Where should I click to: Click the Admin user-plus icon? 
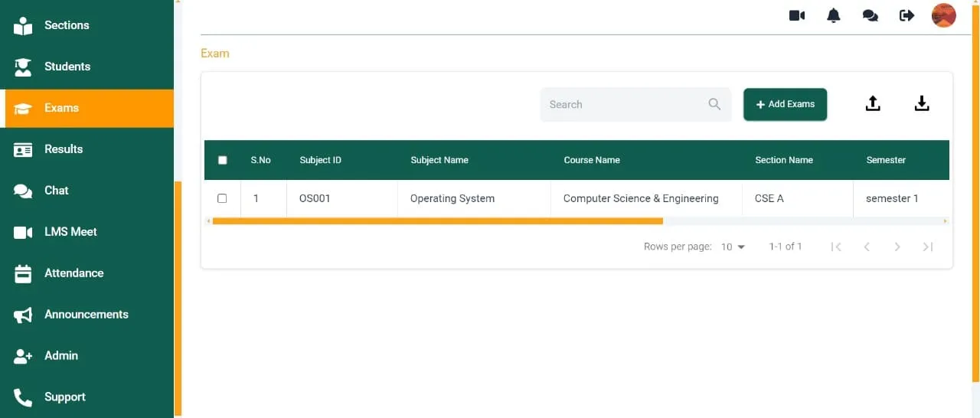23,356
